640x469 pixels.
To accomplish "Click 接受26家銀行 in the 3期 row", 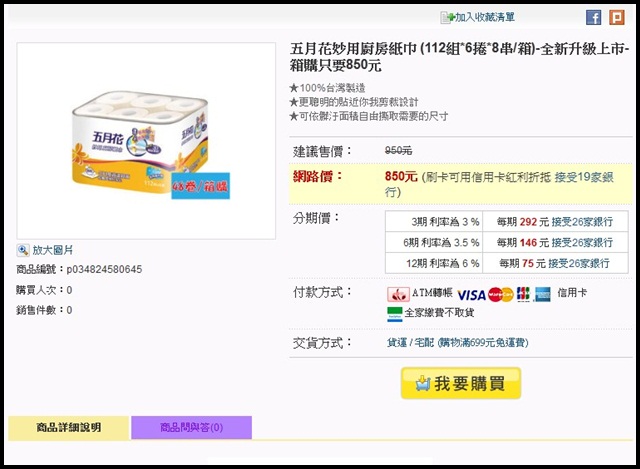I will [582, 222].
